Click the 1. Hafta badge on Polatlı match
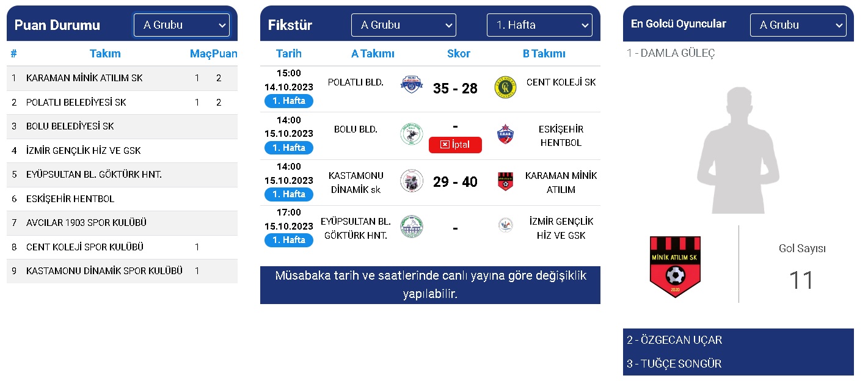This screenshot has width=868, height=381. click(x=288, y=101)
